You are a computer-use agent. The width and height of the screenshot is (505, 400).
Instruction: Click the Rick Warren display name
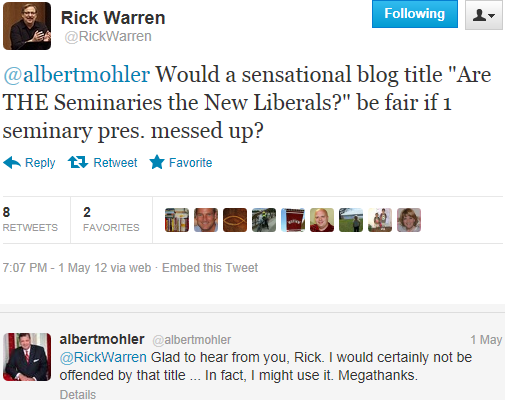(113, 18)
